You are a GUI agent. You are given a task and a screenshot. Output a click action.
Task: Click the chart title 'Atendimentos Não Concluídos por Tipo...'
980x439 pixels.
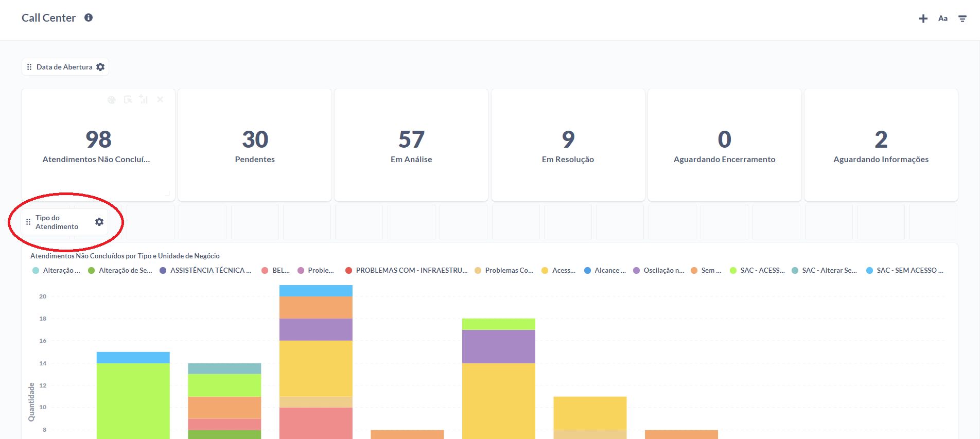click(125, 256)
